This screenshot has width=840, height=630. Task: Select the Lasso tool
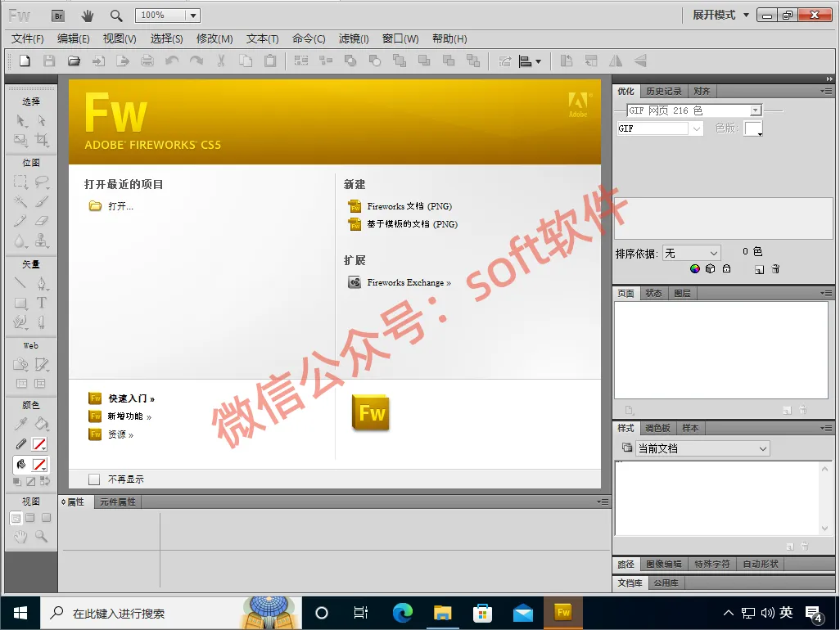coord(41,182)
